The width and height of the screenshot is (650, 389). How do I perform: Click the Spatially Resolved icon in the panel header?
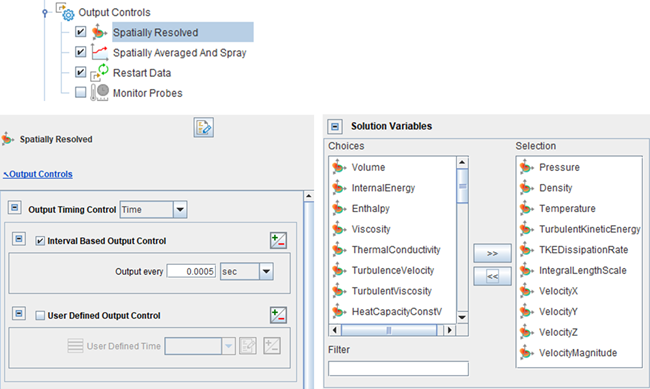tap(7, 139)
